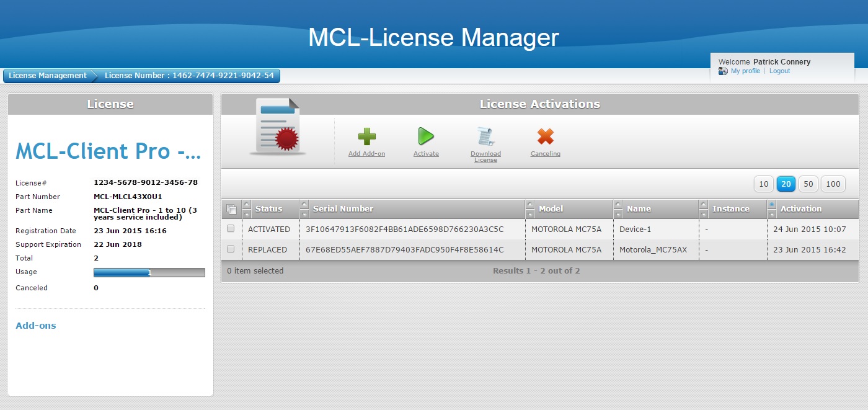
Task: Click the Logout link
Action: tap(779, 71)
